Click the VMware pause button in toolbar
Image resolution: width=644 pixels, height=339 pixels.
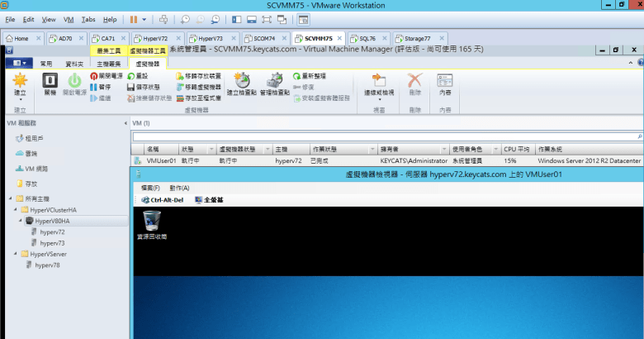click(135, 18)
